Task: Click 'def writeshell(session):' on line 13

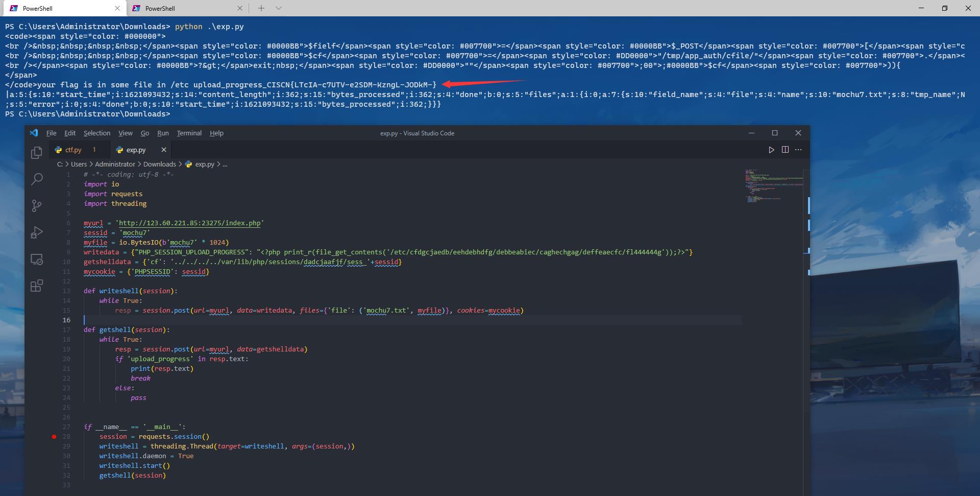Action: [x=131, y=291]
